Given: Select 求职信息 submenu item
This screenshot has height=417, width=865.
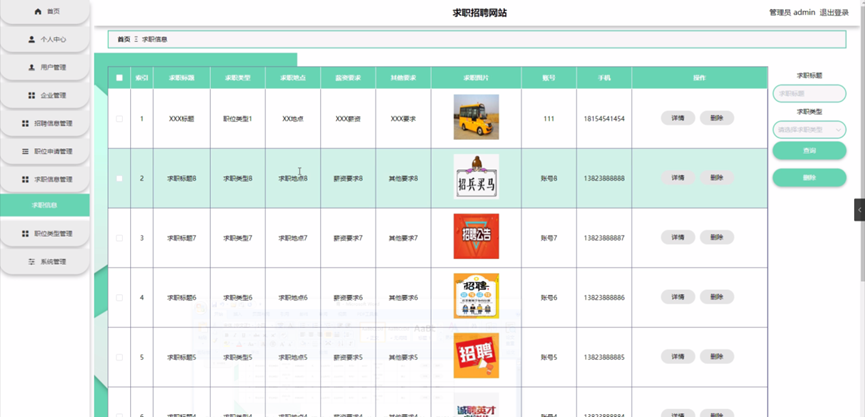Looking at the screenshot, I should (x=45, y=205).
